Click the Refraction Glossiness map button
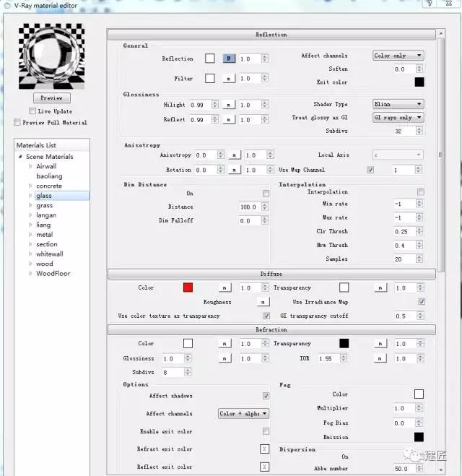The width and height of the screenshot is (462, 476). 225,358
